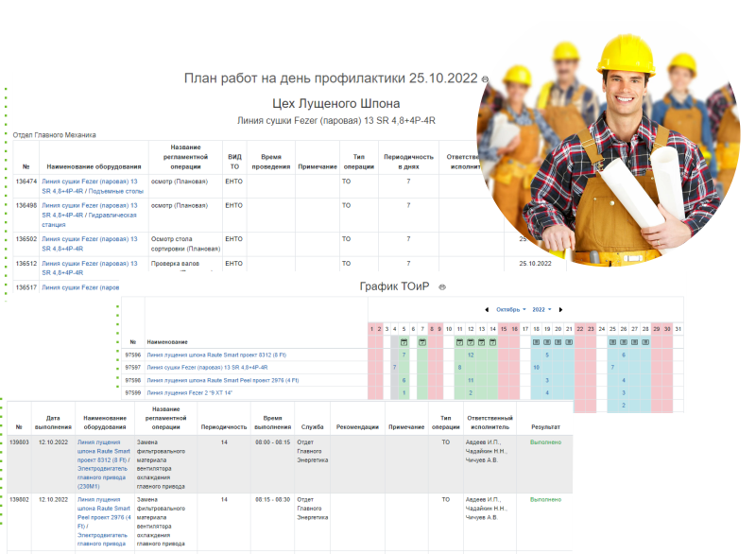This screenshot has width=756, height=554.
Task: Click the calendar task icon under day 18
Action: 535,341
